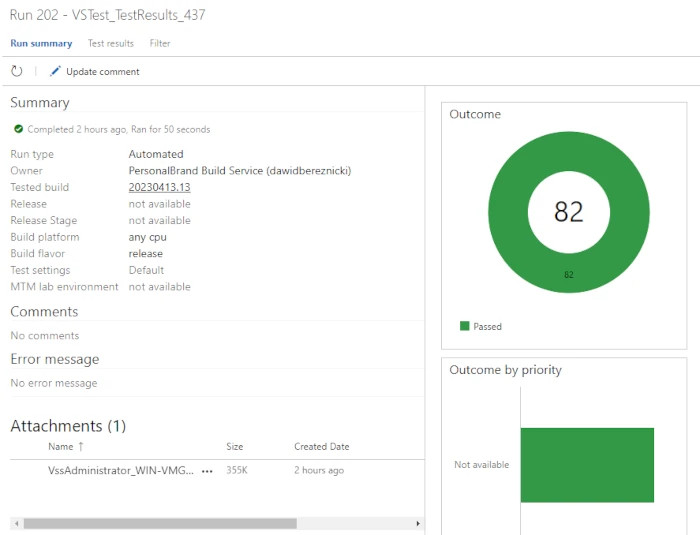Click the attachment's 2 hours ago date
This screenshot has width=700, height=535.
319,470
